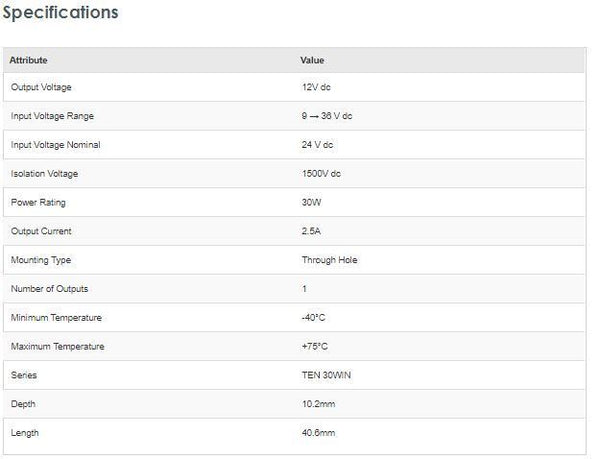The image size is (600, 459).
Task: Select the Isolation Voltage label
Action: (44, 174)
